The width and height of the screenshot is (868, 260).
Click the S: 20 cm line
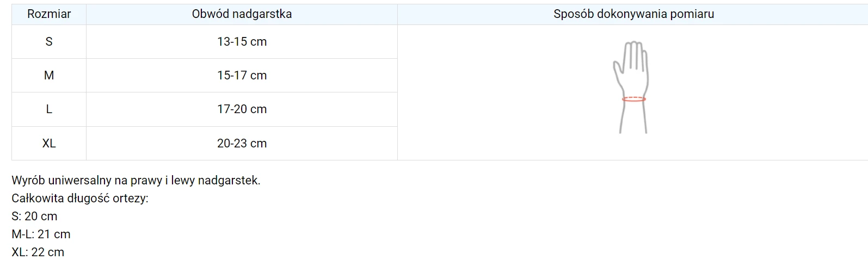(x=34, y=216)
